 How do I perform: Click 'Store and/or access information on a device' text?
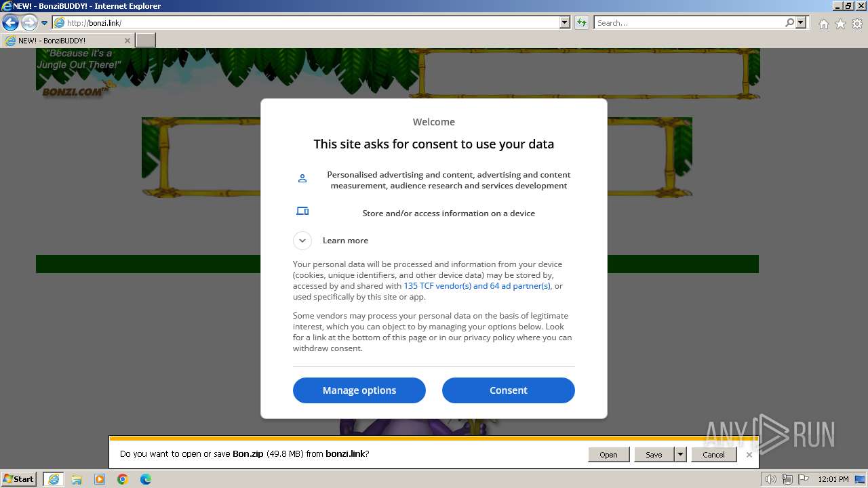[x=449, y=213]
